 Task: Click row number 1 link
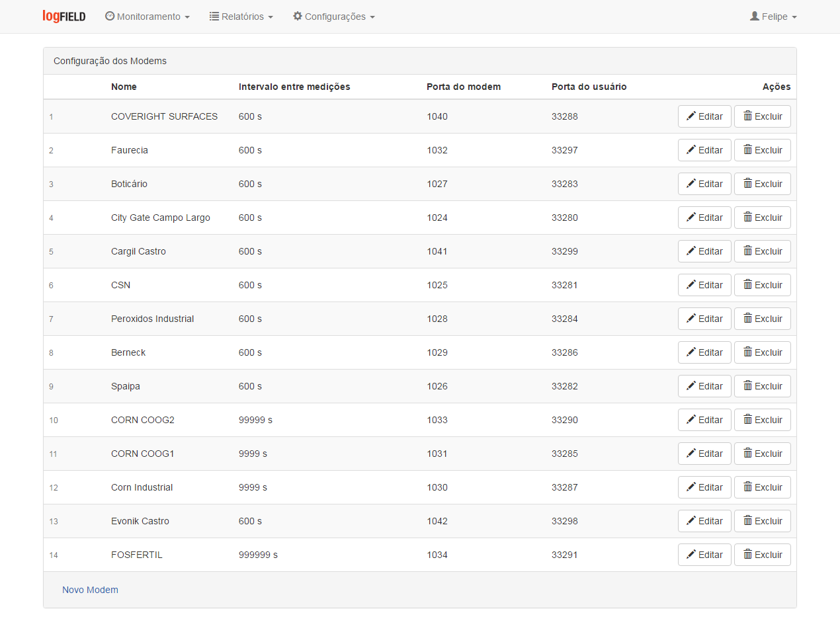tap(51, 117)
